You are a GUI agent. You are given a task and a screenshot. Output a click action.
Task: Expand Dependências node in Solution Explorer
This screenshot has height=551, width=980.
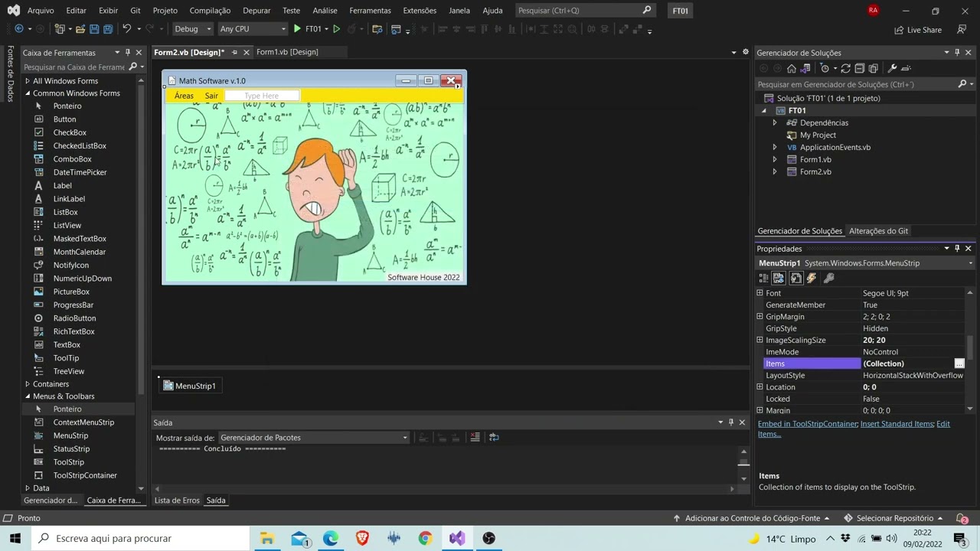tap(774, 122)
